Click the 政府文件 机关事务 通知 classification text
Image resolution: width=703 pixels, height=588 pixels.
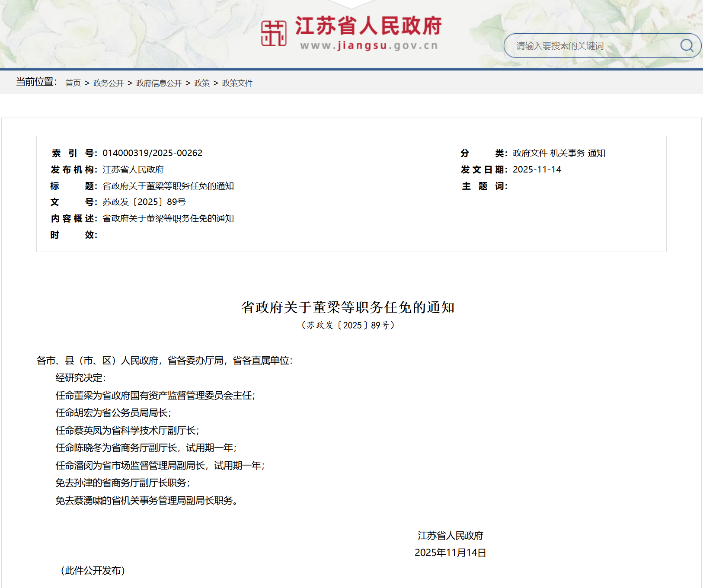click(559, 153)
